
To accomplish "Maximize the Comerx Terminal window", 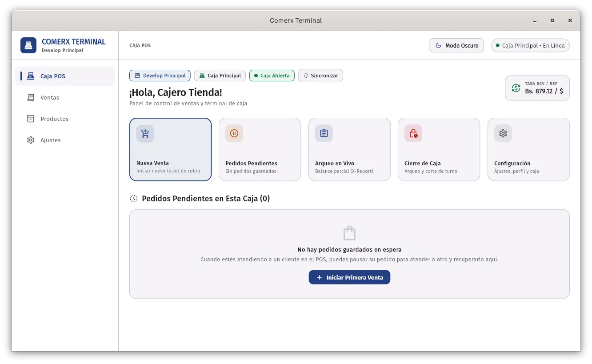I will tap(552, 20).
